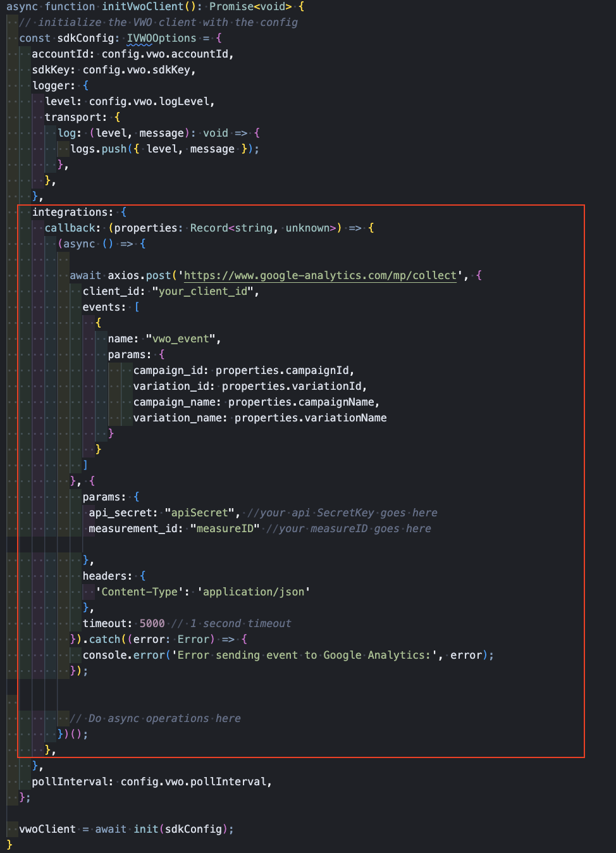
Task: Click the 'application/json' string
Action: (254, 592)
